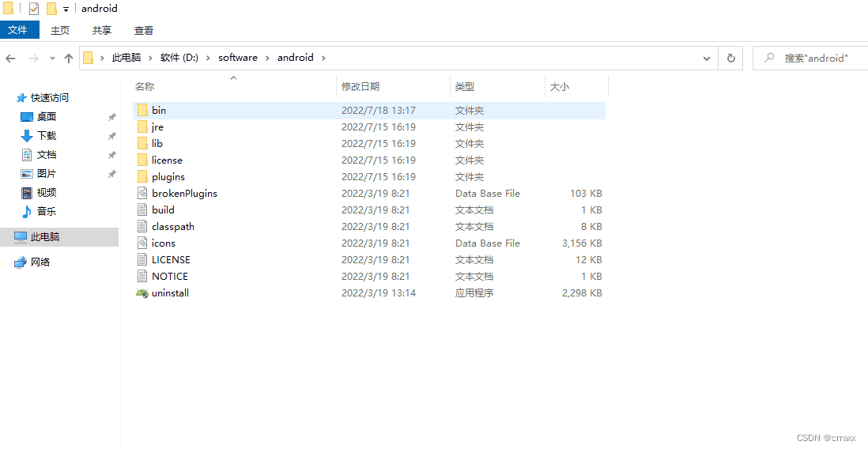Screen dimensions: 868x449
Task: Switch to the 共享 (Share) ribbon tab
Action: click(x=102, y=31)
